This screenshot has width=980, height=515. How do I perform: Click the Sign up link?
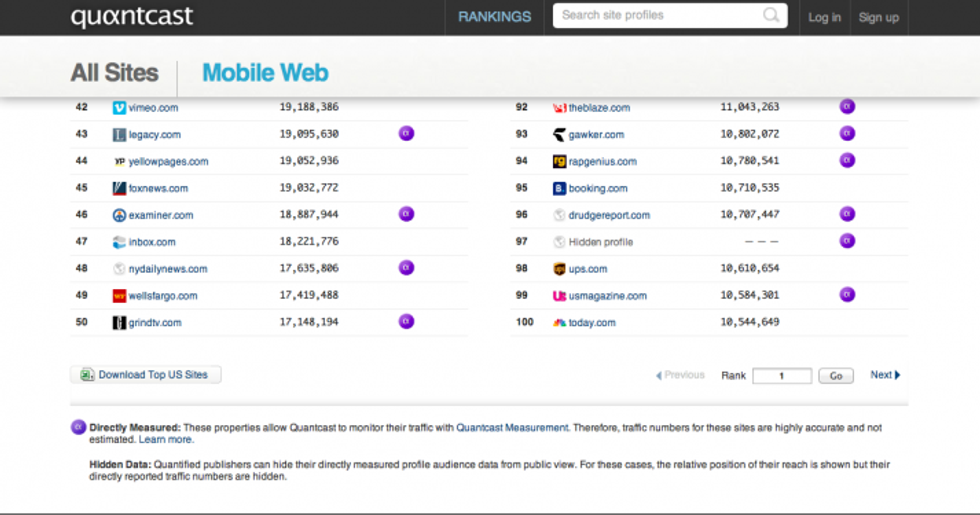[x=878, y=17]
